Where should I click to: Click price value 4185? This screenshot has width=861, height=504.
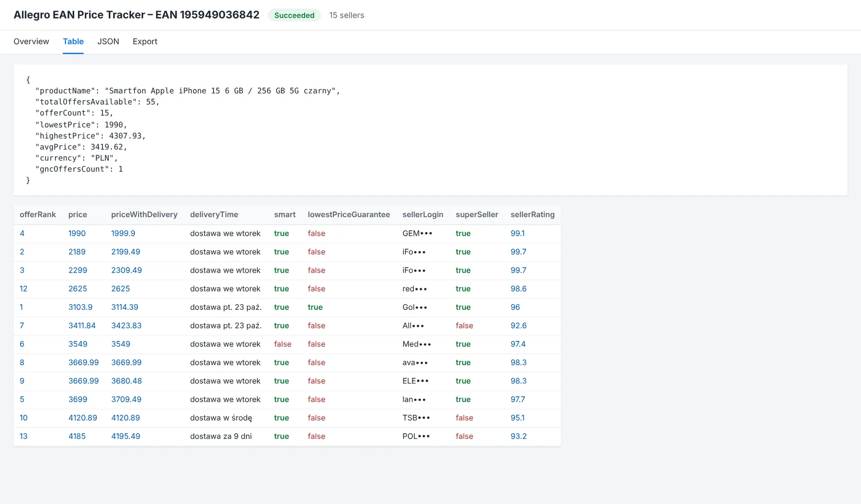click(77, 436)
